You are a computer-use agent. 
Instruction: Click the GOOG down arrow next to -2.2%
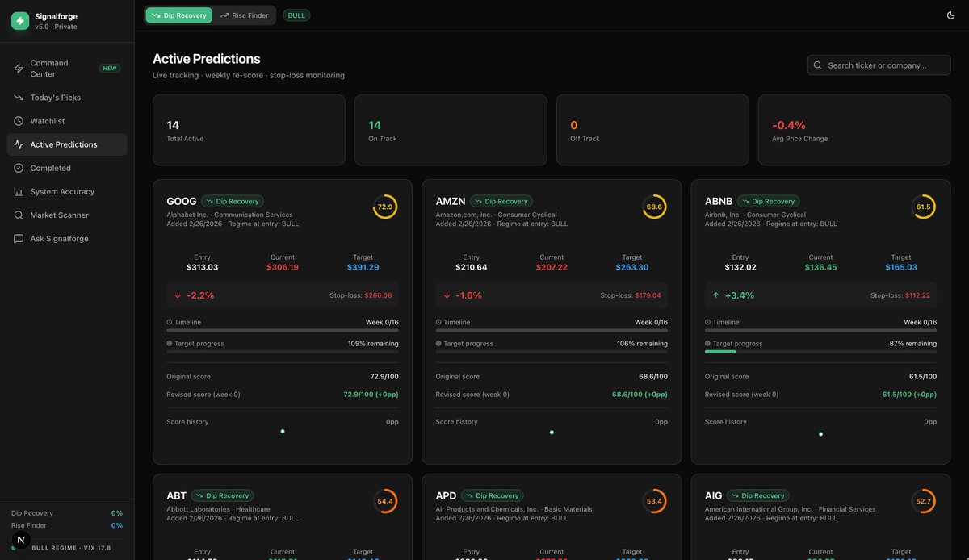[178, 295]
